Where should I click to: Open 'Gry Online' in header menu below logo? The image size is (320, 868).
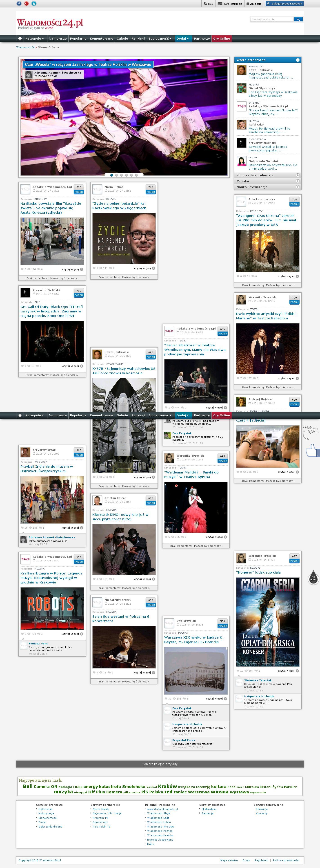tap(221, 38)
